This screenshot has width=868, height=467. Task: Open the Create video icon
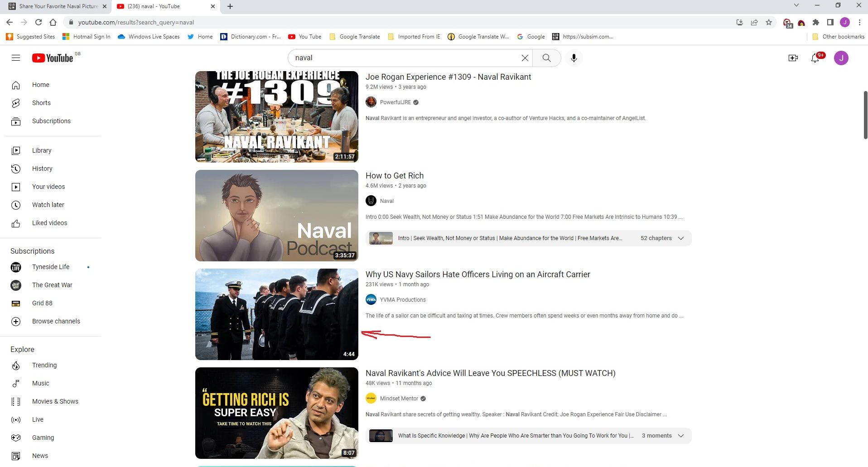(x=793, y=58)
